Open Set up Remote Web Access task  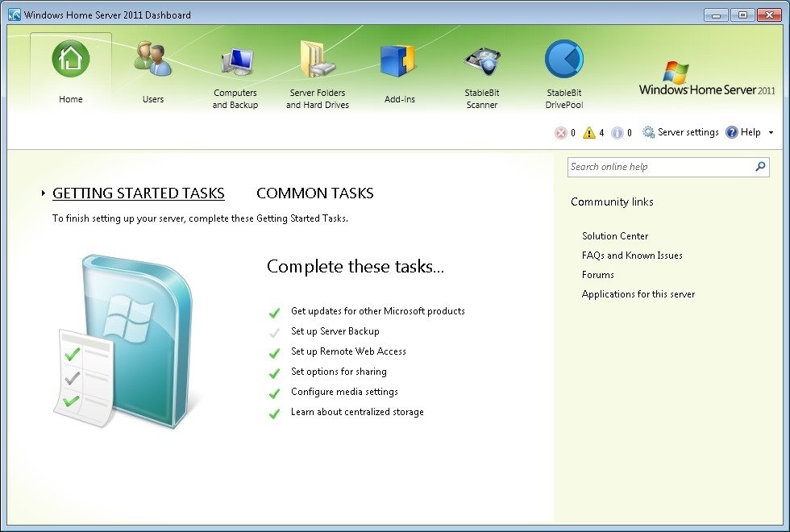pyautogui.click(x=348, y=351)
